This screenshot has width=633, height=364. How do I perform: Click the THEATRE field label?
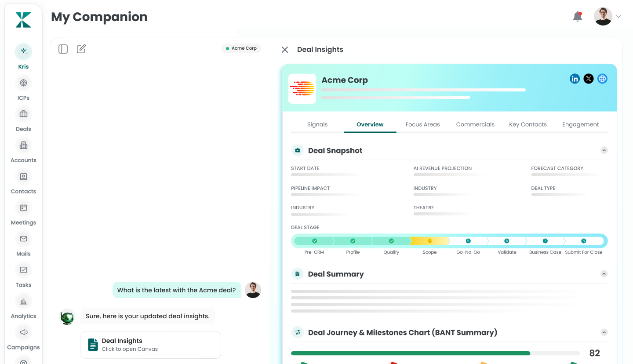click(x=424, y=207)
